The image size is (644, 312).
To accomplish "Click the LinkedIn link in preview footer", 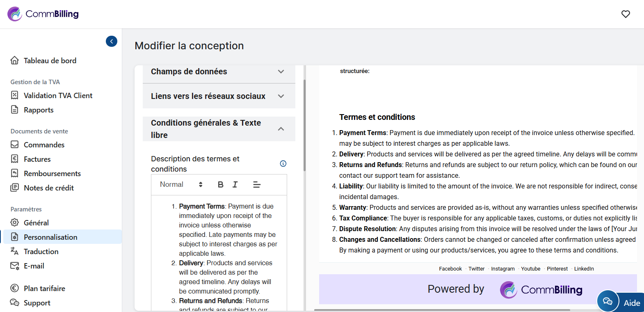I will [x=584, y=269].
